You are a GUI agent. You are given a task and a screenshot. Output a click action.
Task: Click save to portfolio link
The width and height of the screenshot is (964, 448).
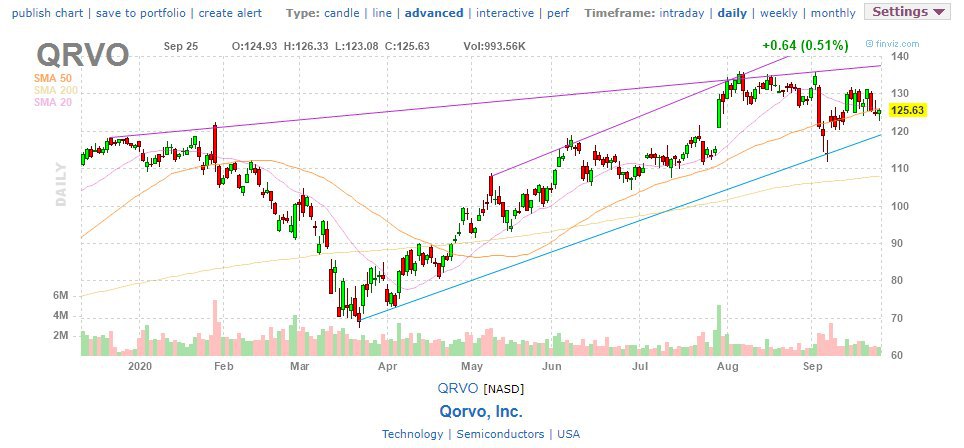pos(143,13)
